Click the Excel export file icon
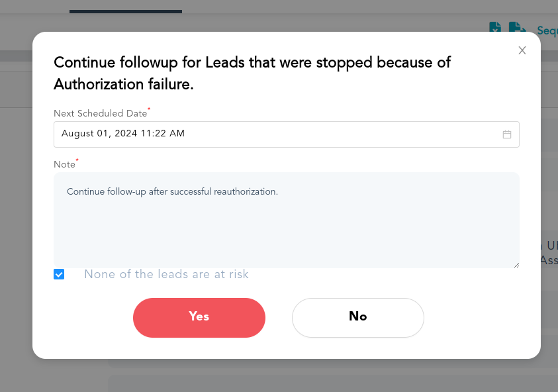 [x=495, y=28]
